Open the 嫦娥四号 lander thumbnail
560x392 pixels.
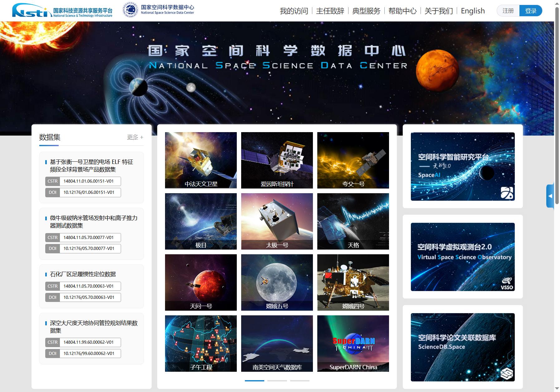click(353, 282)
